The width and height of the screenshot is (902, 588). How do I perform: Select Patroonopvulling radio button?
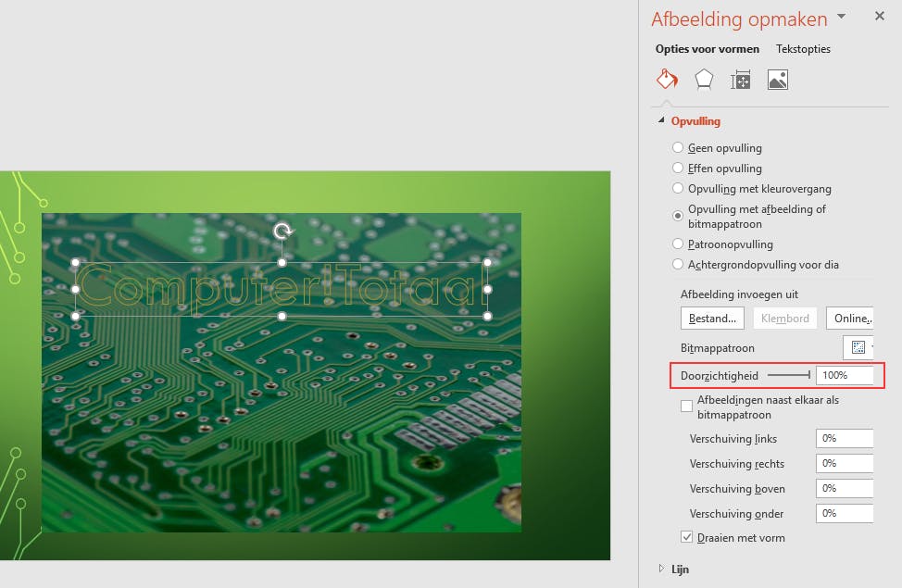(678, 244)
